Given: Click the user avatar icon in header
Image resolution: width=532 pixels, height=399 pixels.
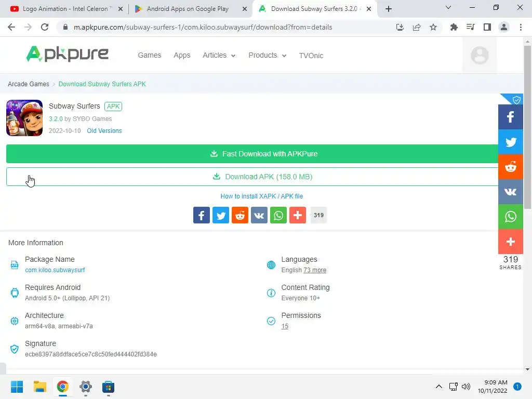Looking at the screenshot, I should click(480, 55).
